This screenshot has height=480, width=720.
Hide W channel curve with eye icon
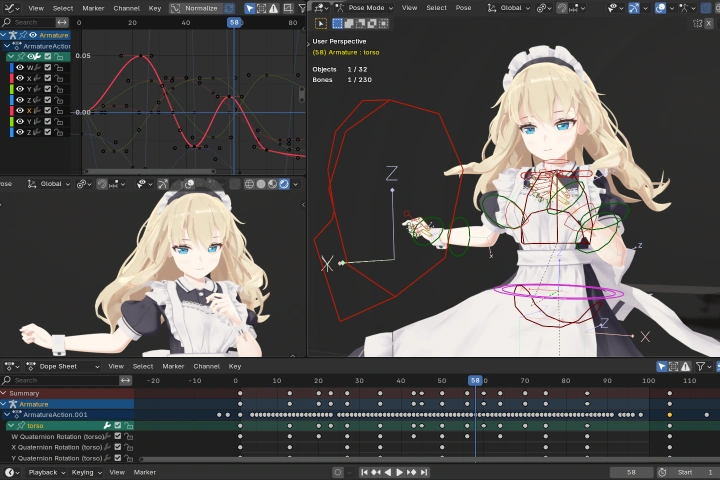tap(20, 67)
